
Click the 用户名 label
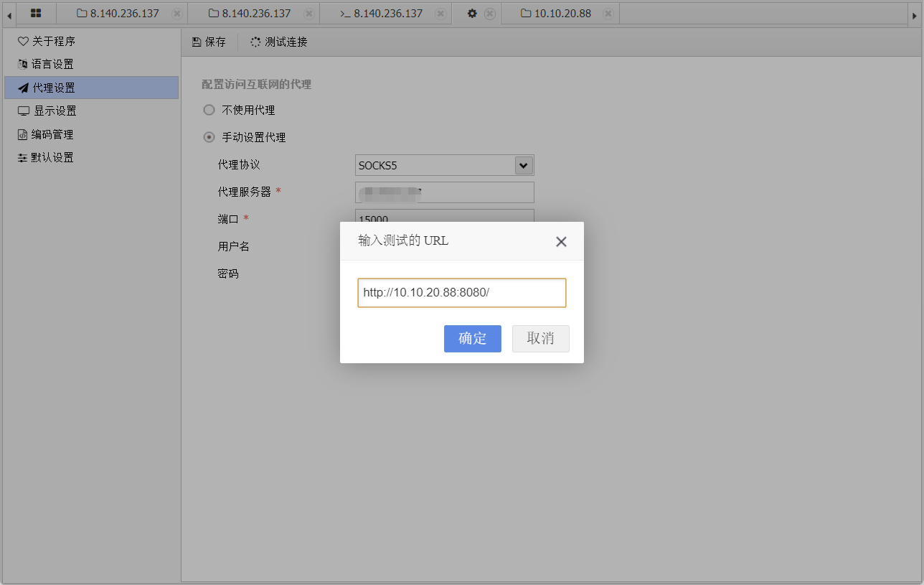point(234,246)
